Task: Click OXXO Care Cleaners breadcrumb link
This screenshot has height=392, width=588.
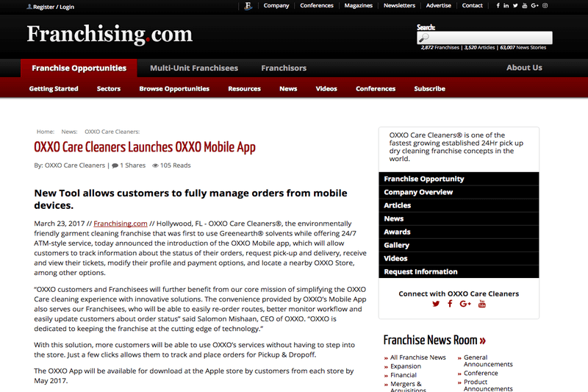Action: [112, 132]
